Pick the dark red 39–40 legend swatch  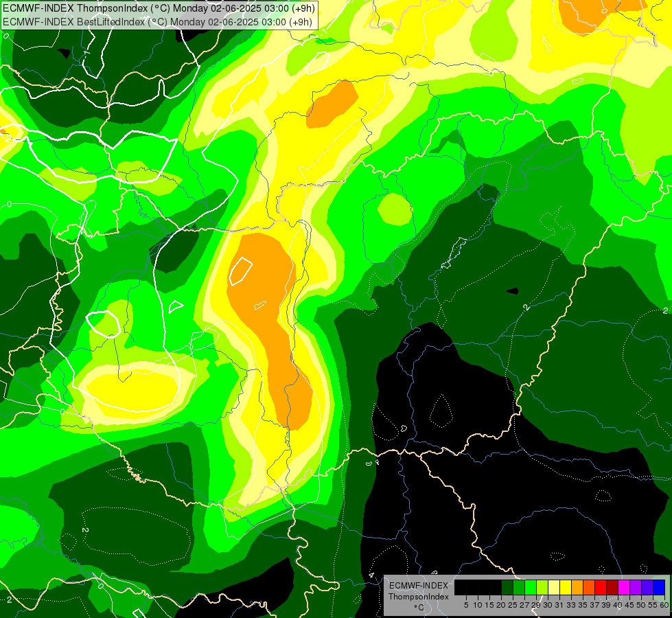[612, 587]
